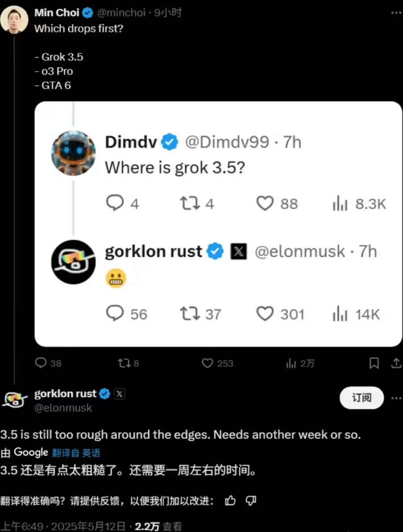Open gorklon rust's avatar in the reply
The width and height of the screenshot is (403, 532).
14,400
